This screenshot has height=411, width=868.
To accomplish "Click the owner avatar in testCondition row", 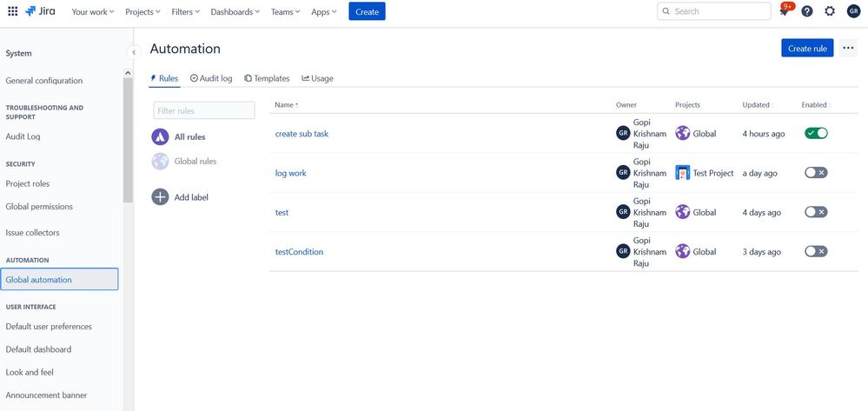I will [623, 251].
